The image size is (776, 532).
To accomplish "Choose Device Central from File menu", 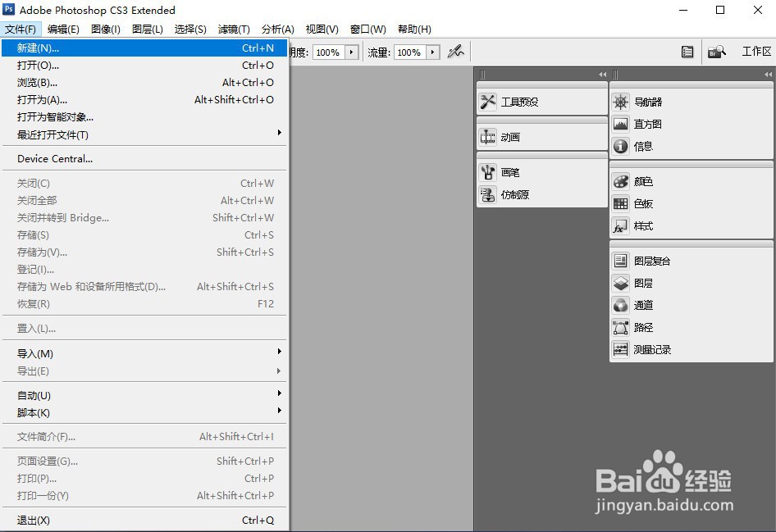I will point(144,159).
